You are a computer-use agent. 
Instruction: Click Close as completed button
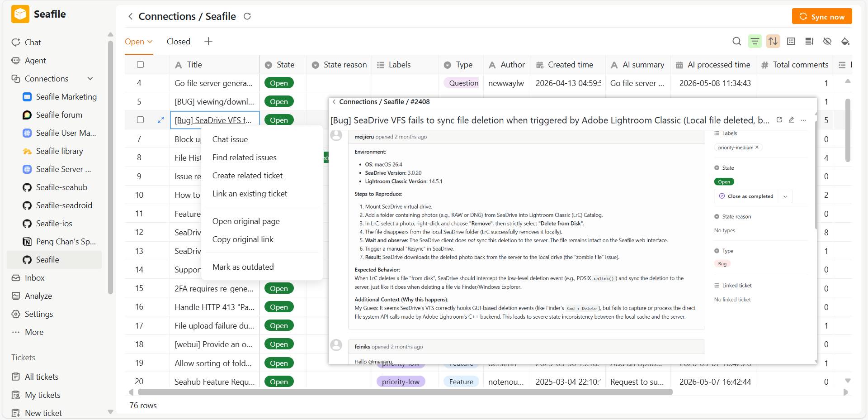746,196
